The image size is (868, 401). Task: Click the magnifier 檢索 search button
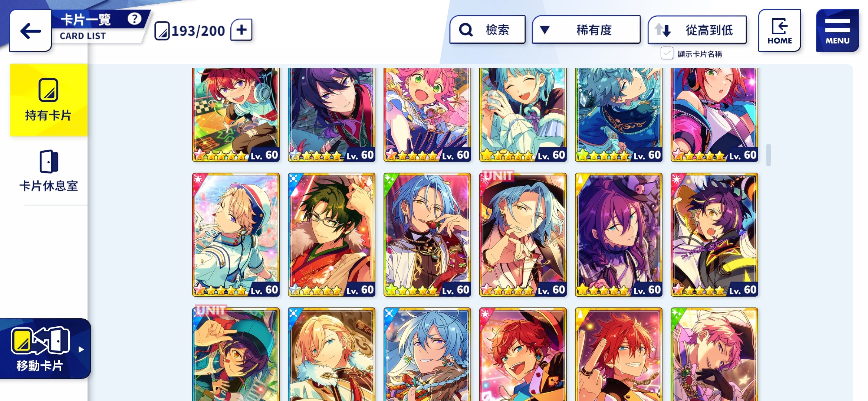[x=466, y=30]
